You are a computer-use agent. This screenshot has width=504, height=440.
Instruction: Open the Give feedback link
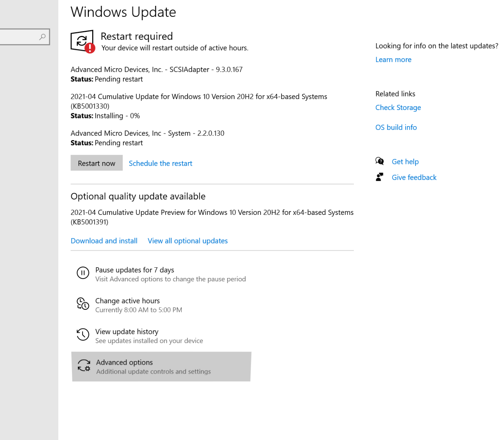[414, 177]
